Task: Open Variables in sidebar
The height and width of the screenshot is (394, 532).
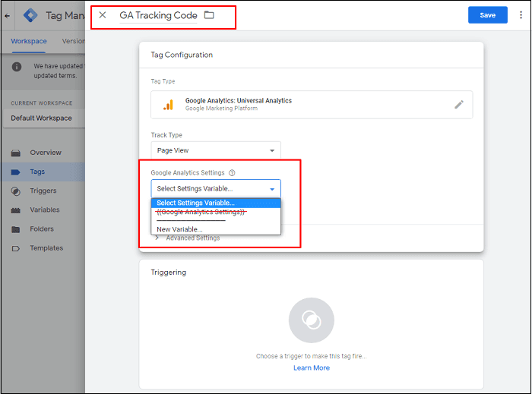Action: pyautogui.click(x=44, y=210)
